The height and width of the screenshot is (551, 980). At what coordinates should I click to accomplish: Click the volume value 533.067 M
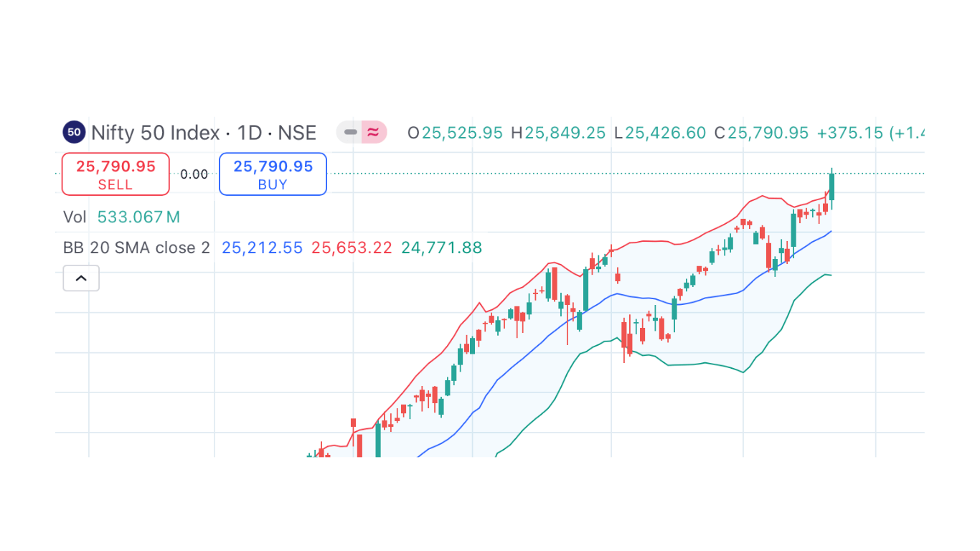pos(138,217)
